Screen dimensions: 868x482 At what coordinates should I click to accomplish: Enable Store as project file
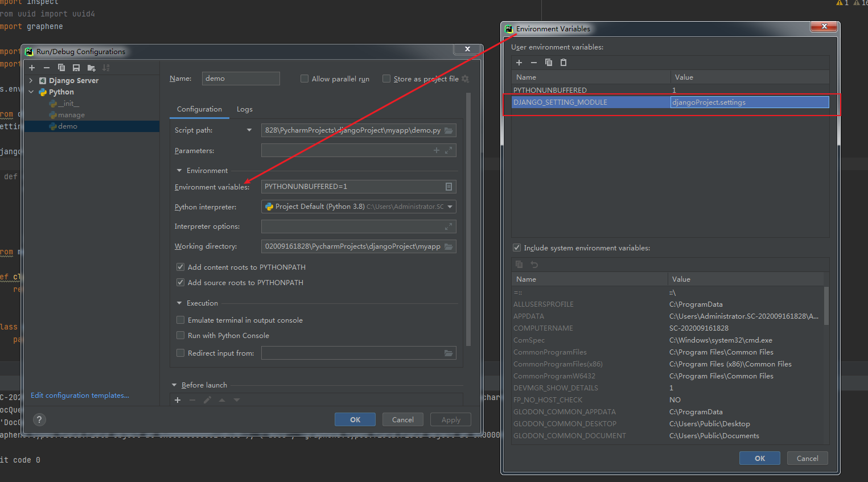386,79
